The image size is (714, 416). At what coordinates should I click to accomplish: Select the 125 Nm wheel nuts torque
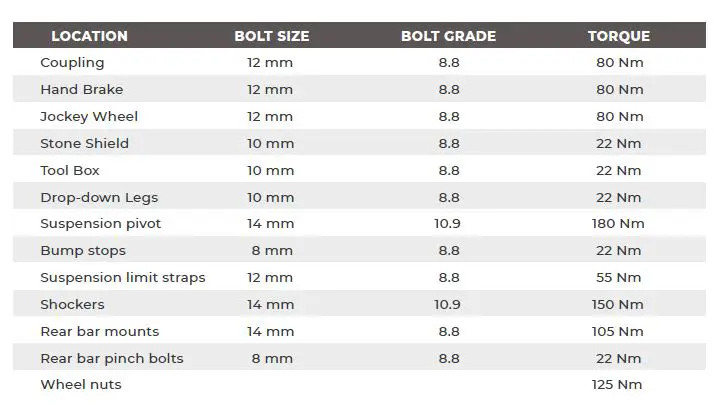click(x=618, y=384)
